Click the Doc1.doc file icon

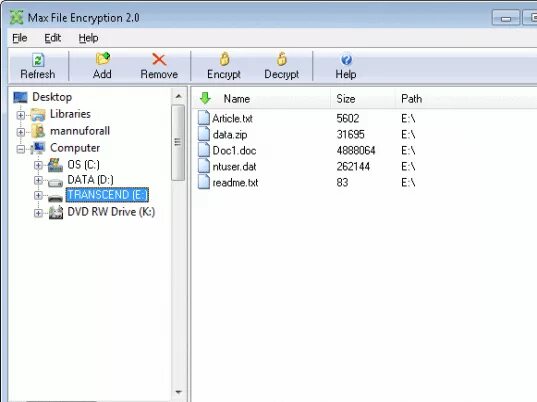click(204, 150)
